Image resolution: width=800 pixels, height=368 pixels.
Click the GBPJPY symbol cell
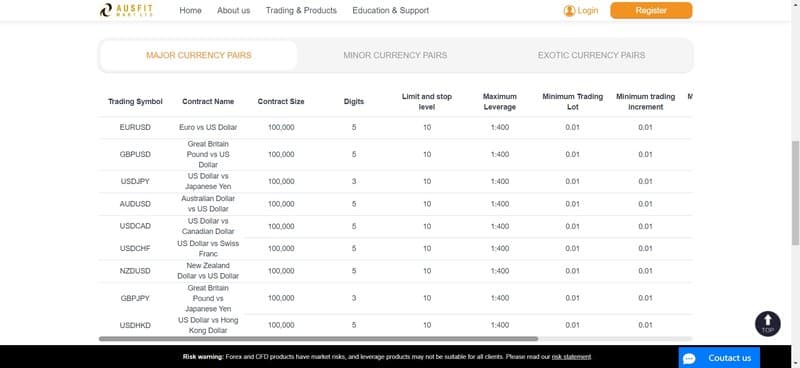coord(135,298)
